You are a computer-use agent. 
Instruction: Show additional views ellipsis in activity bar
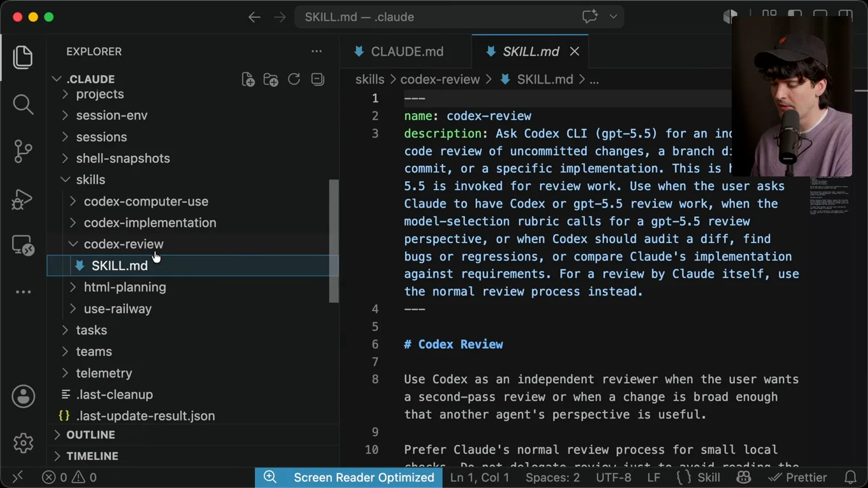[23, 292]
